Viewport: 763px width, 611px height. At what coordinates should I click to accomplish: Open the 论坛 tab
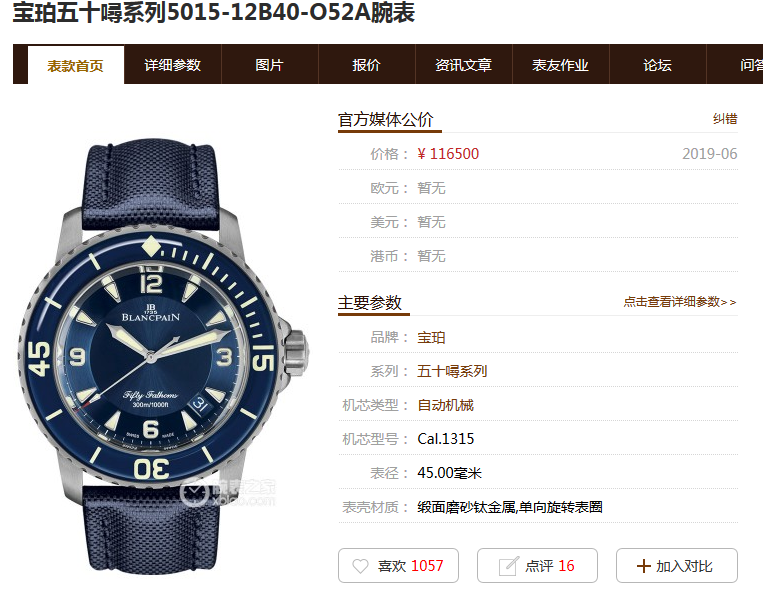pos(657,65)
